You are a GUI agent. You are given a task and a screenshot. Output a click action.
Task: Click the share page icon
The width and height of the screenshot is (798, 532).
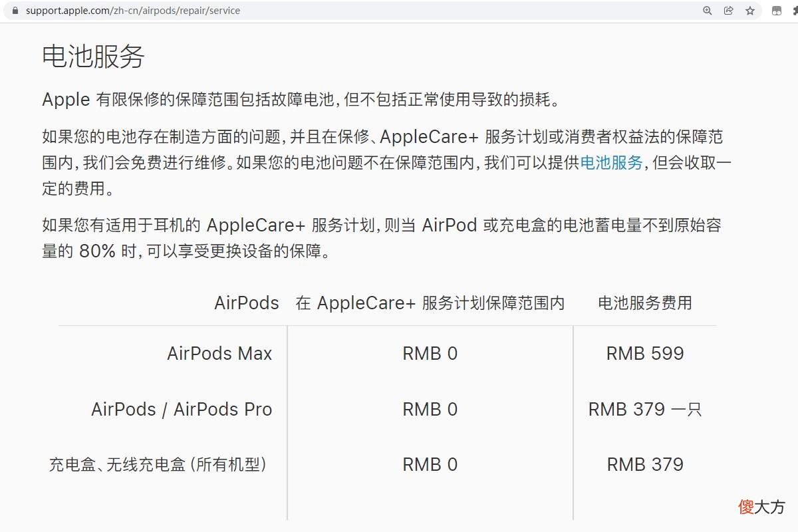[x=729, y=11]
